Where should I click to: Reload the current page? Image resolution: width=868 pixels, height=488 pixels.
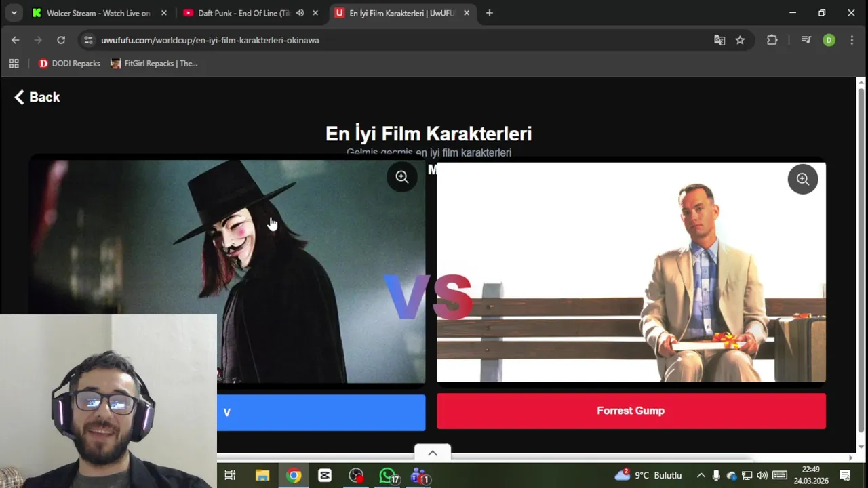[x=61, y=40]
